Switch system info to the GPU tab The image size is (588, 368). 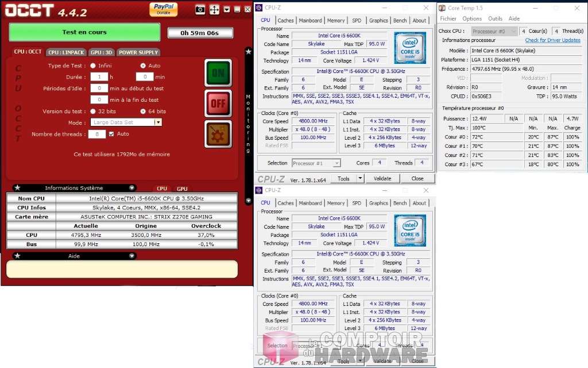(x=182, y=189)
